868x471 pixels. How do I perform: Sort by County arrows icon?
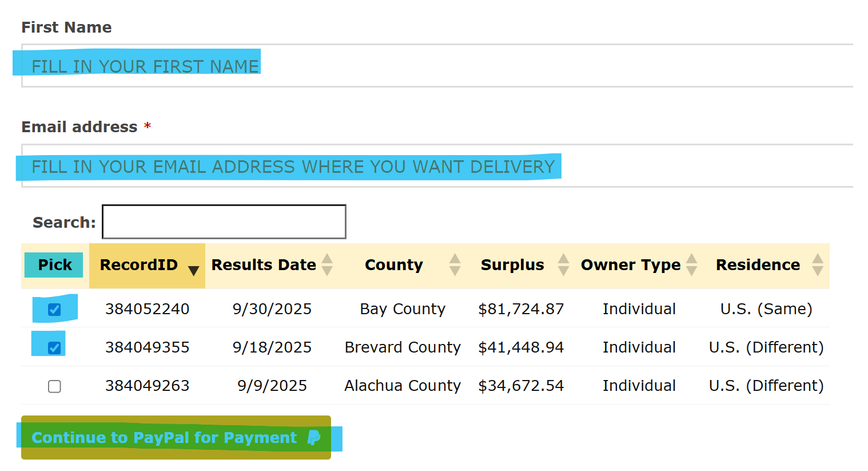tap(455, 265)
